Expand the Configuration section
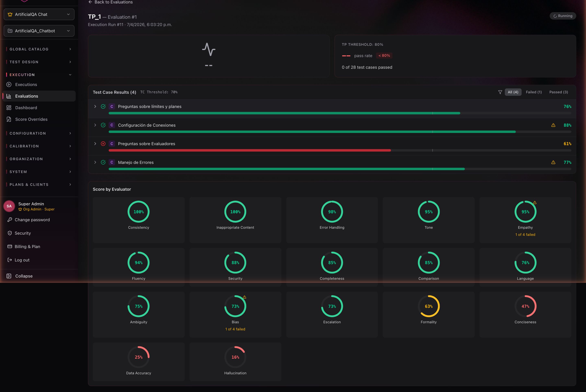 39,133
